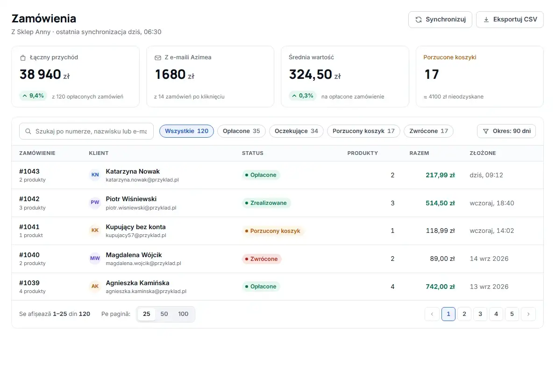This screenshot has width=555, height=392.
Task: Click the envelope icon beside Z e-maili Azimea
Action: (158, 57)
